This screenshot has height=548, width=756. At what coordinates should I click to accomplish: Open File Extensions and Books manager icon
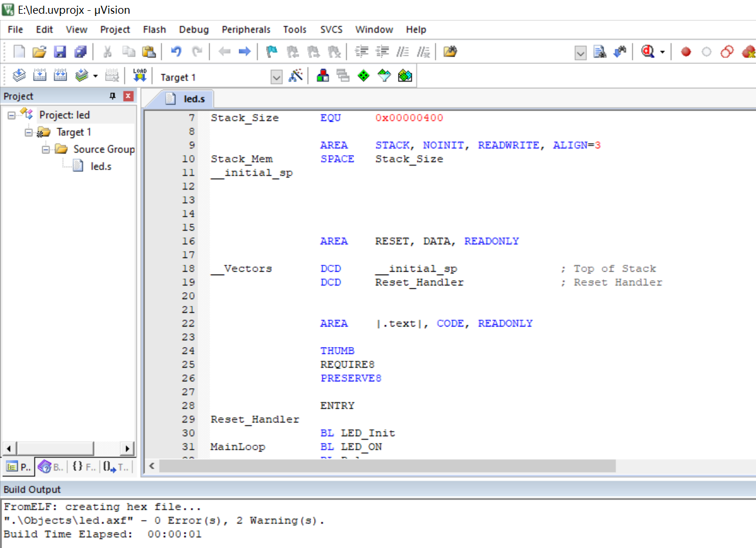click(323, 75)
